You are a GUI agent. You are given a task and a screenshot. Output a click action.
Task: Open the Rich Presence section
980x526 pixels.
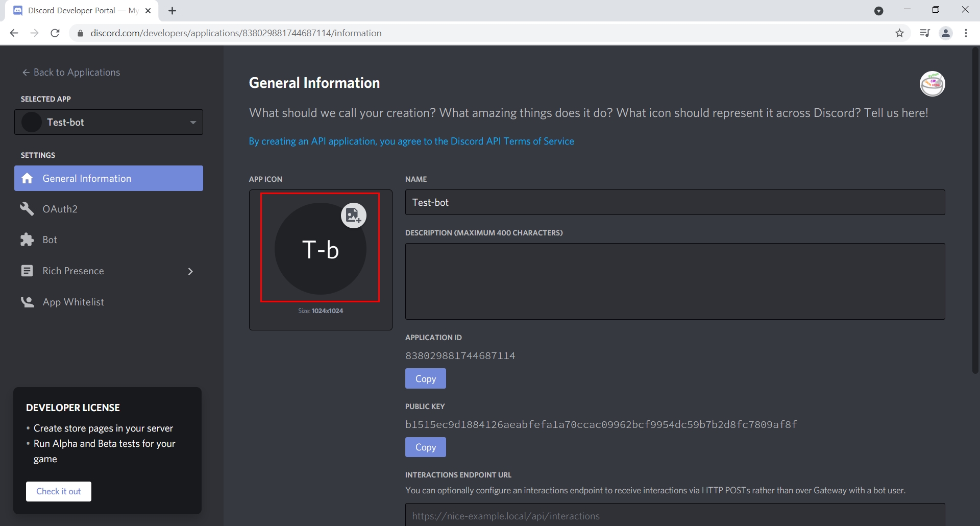[x=109, y=271]
